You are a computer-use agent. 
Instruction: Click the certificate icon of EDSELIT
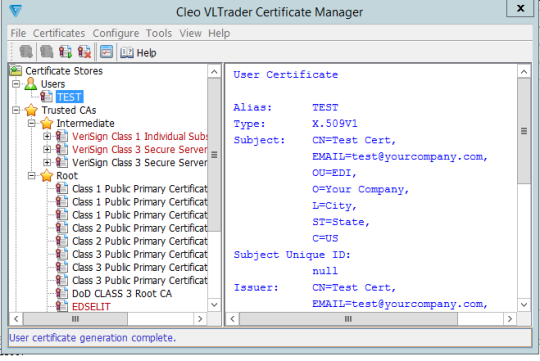click(62, 306)
